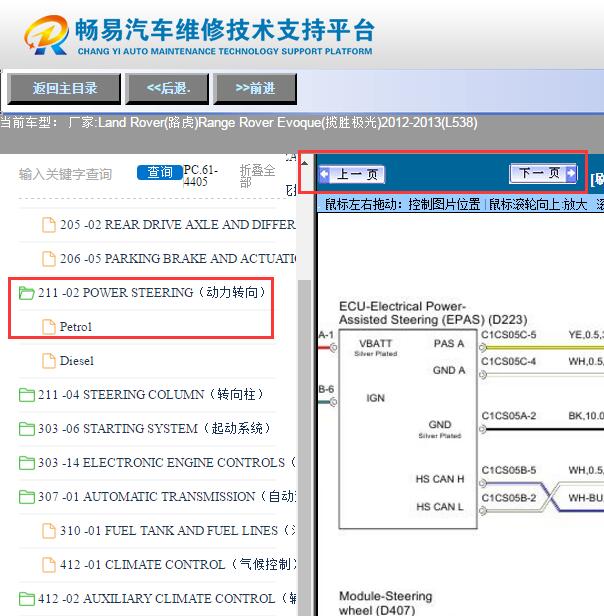Click the HS CAN L pin label
Screen dimensions: 604x616
pyautogui.click(x=440, y=507)
